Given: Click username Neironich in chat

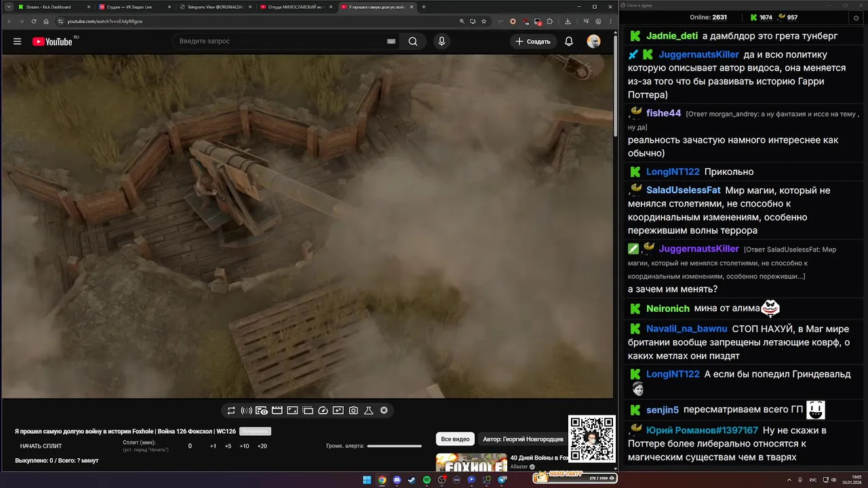Looking at the screenshot, I should click(668, 308).
